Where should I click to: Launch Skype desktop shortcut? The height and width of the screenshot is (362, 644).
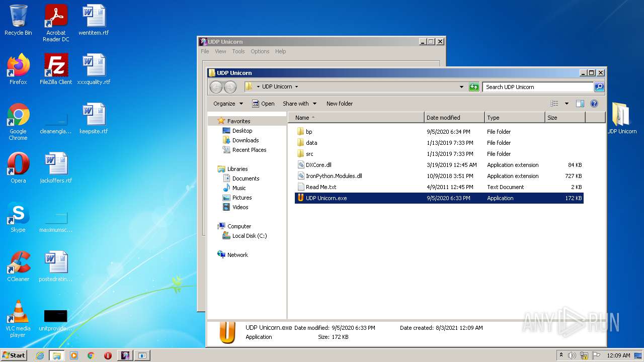tap(18, 217)
